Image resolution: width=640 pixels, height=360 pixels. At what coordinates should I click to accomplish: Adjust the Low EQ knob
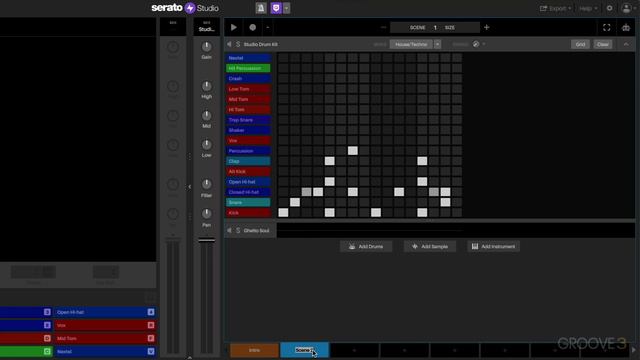coord(207,145)
